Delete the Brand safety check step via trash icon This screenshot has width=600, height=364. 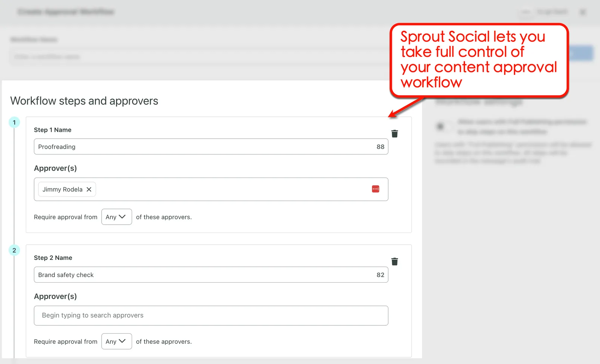click(x=394, y=261)
